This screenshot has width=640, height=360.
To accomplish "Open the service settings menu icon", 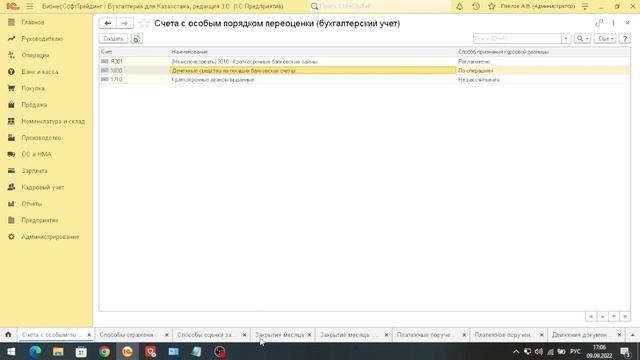I will [585, 7].
